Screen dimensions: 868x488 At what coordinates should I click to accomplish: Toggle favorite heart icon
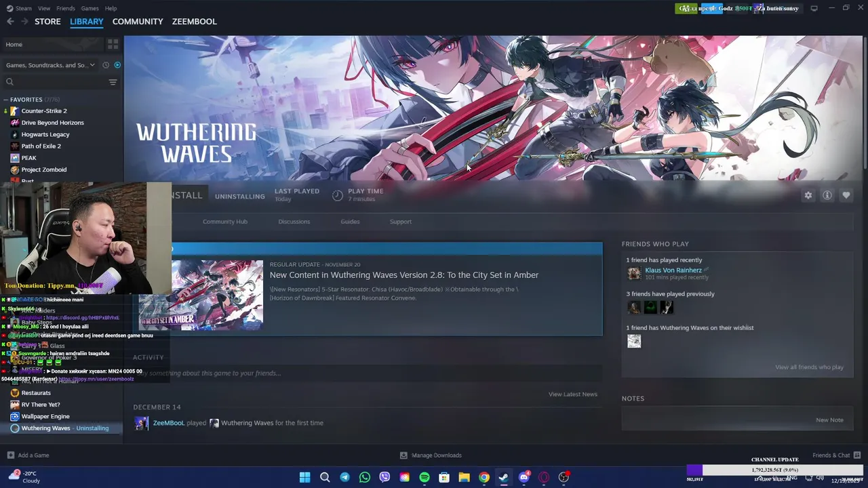846,195
